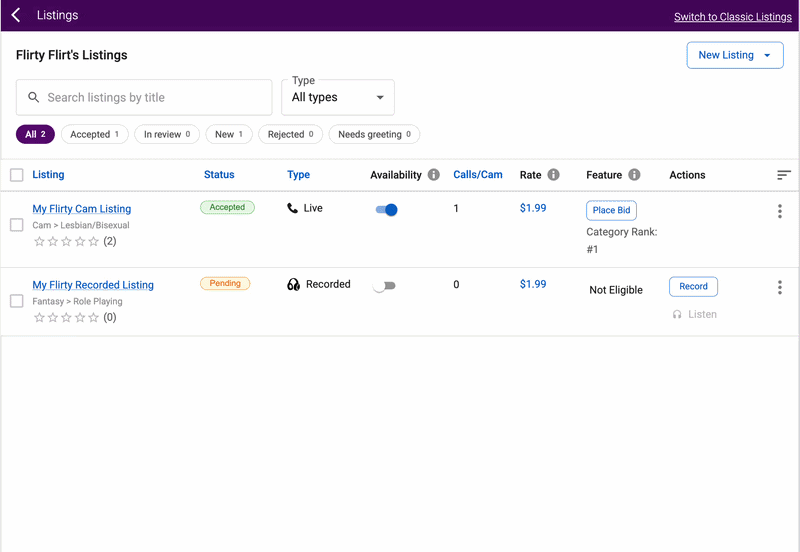The image size is (800, 552).
Task: Select the All filter chip
Action: pos(35,134)
